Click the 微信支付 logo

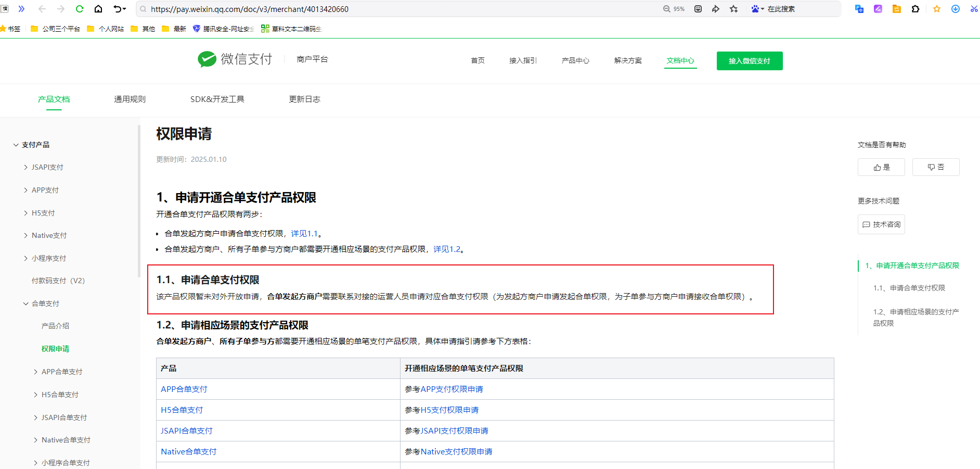(x=235, y=59)
